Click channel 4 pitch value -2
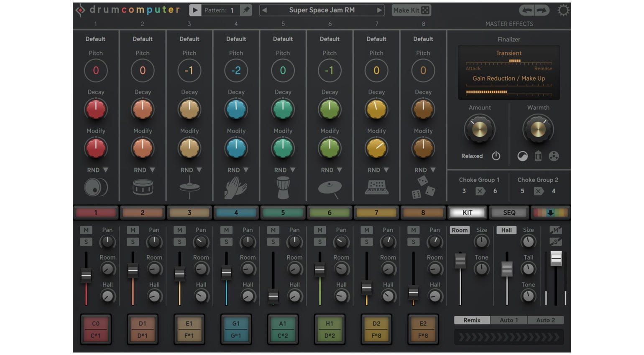The image size is (644, 355). coord(236,71)
